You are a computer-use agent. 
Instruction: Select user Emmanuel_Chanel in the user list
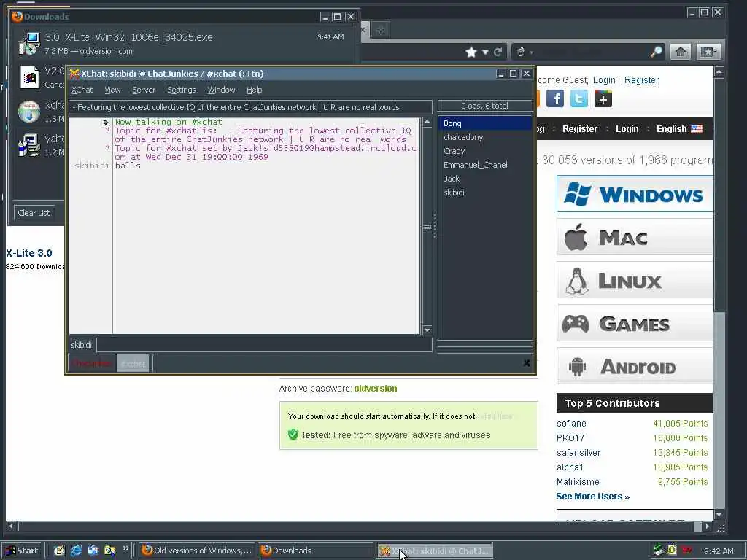click(484, 165)
